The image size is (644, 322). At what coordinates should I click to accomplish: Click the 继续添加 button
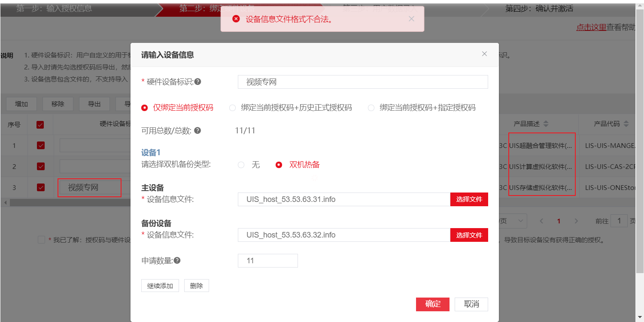pyautogui.click(x=160, y=286)
